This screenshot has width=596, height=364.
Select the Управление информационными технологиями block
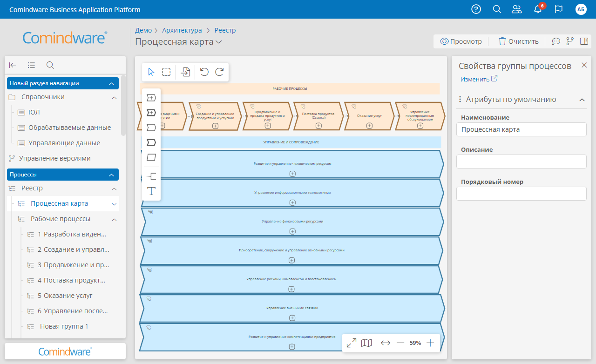(292, 193)
